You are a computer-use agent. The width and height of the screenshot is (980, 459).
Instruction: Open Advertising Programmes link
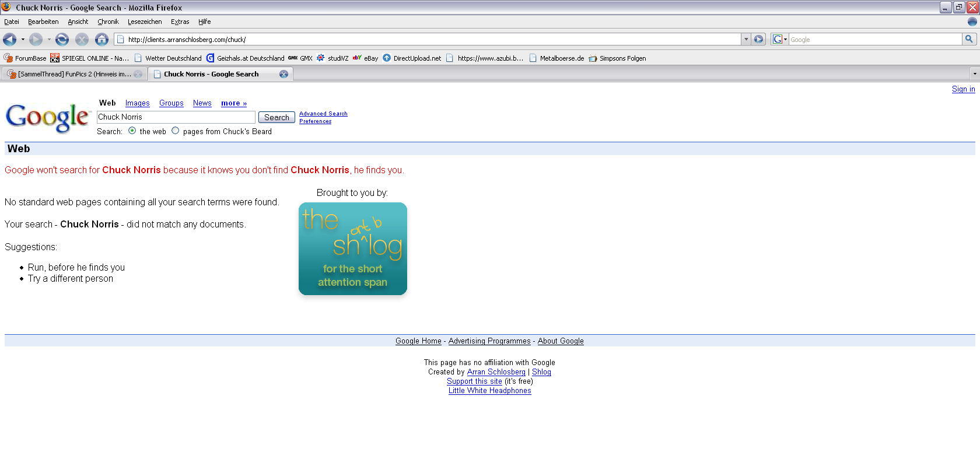click(489, 341)
